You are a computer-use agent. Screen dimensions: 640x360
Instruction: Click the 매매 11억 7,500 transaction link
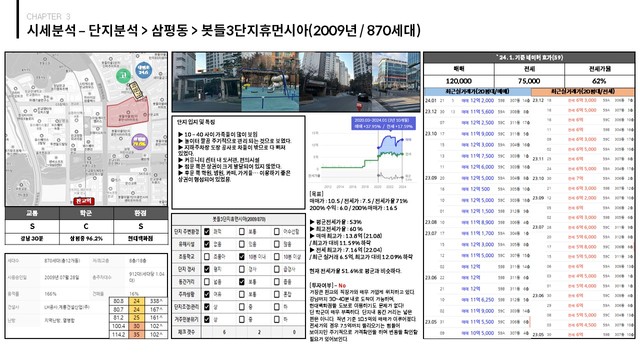point(478,156)
